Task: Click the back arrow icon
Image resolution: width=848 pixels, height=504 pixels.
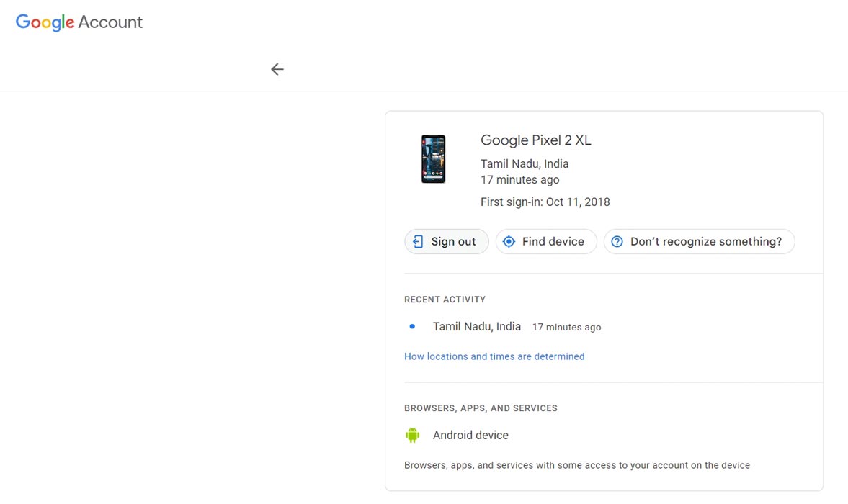Action: 277,69
